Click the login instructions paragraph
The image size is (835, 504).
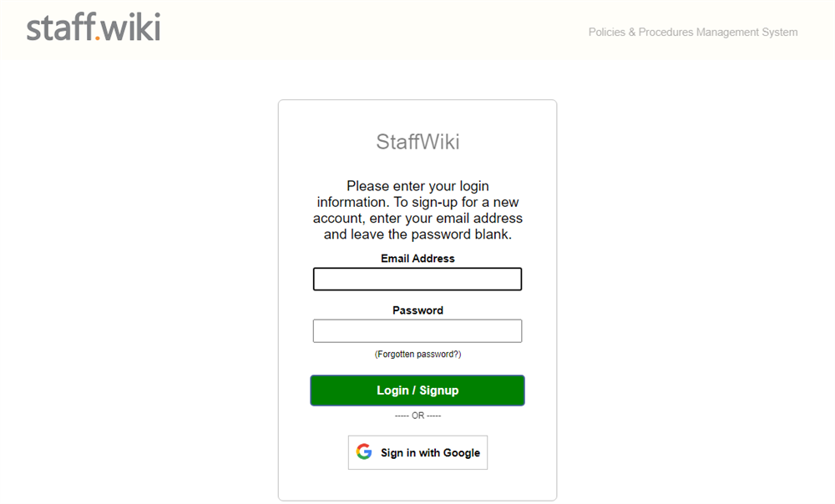[x=417, y=210]
